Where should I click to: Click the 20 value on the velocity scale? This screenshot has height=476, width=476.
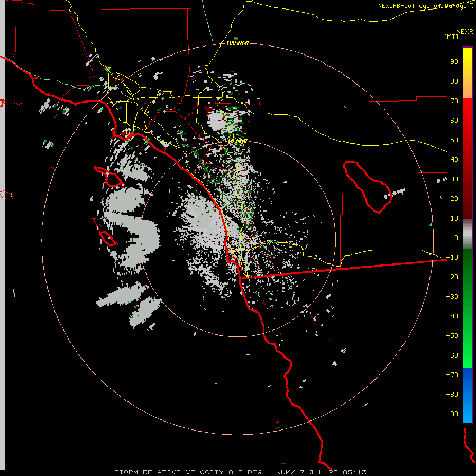coord(454,198)
